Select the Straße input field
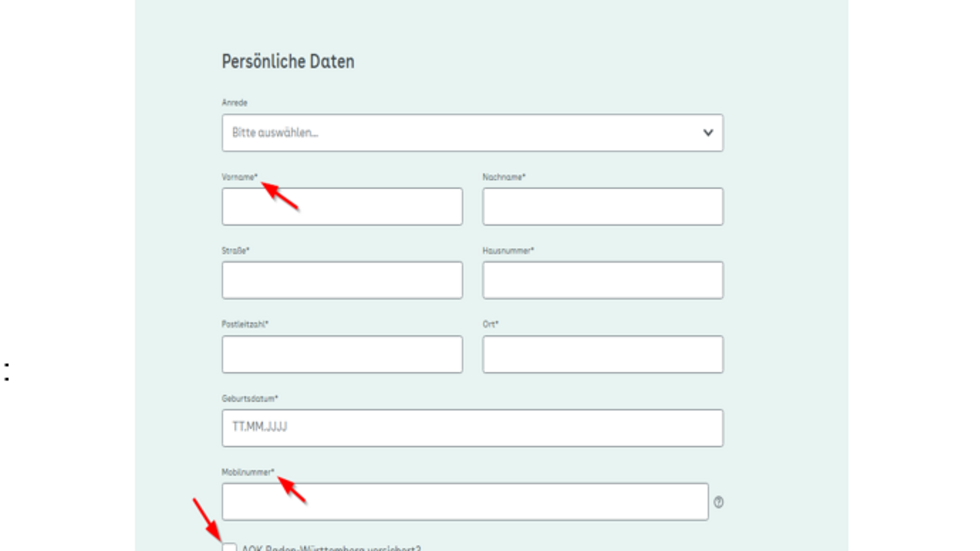The image size is (980, 551). click(x=342, y=280)
